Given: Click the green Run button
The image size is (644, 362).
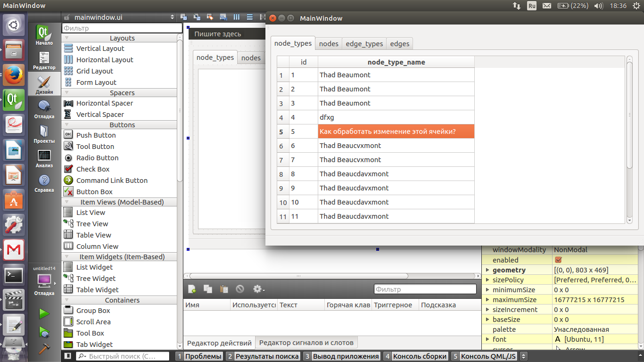Looking at the screenshot, I should click(x=44, y=313).
